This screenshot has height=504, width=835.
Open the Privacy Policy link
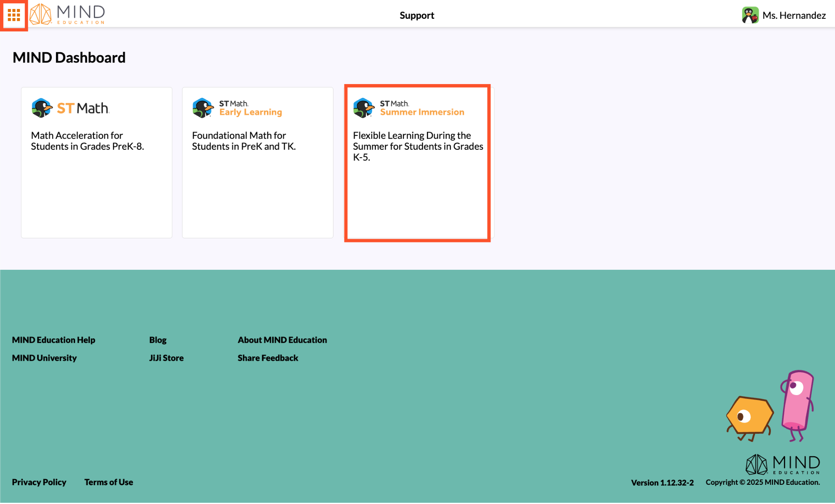click(x=39, y=482)
